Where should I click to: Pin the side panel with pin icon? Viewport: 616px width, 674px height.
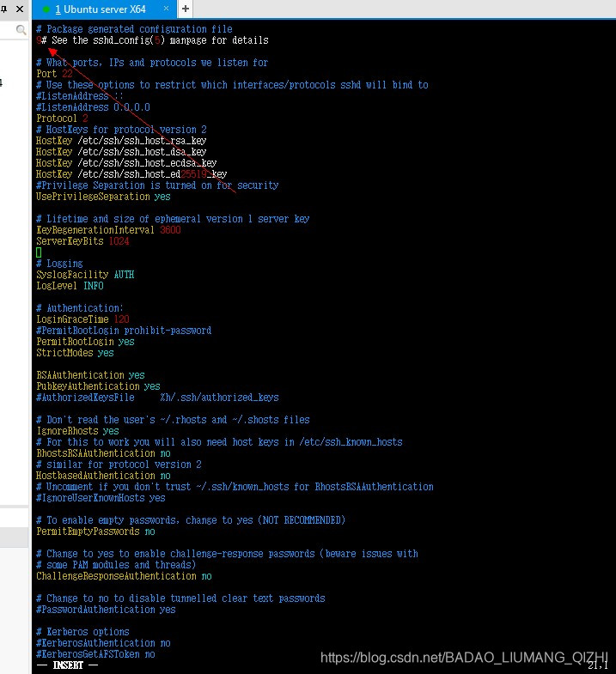click(4, 9)
